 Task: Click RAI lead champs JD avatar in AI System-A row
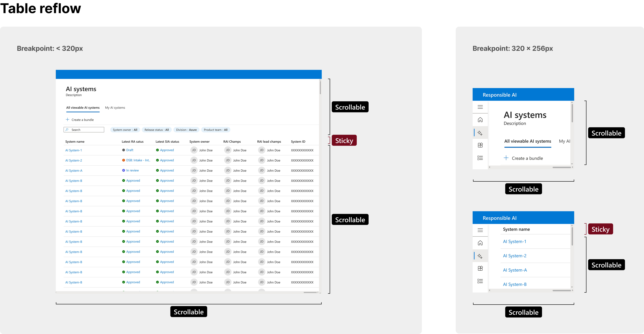click(261, 170)
